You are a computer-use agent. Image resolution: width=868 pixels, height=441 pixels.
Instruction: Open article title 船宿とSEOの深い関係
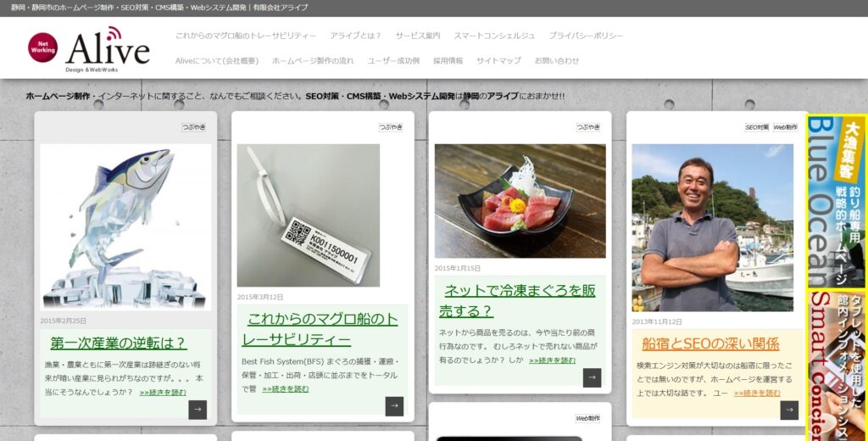(x=710, y=343)
